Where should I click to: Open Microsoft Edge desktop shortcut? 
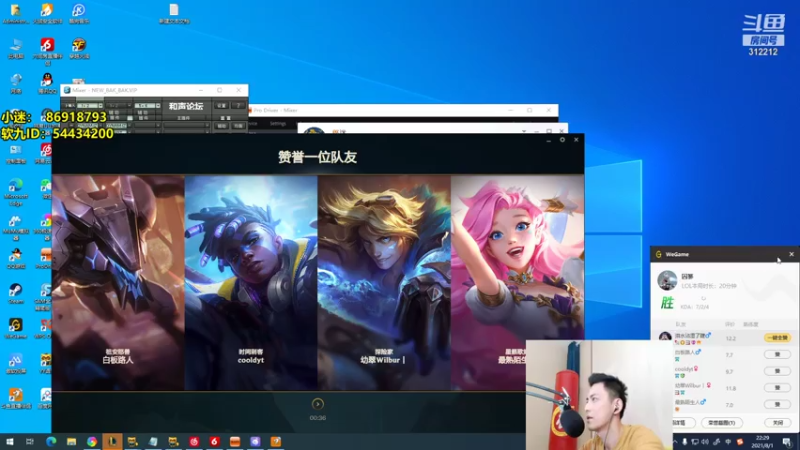[x=15, y=191]
